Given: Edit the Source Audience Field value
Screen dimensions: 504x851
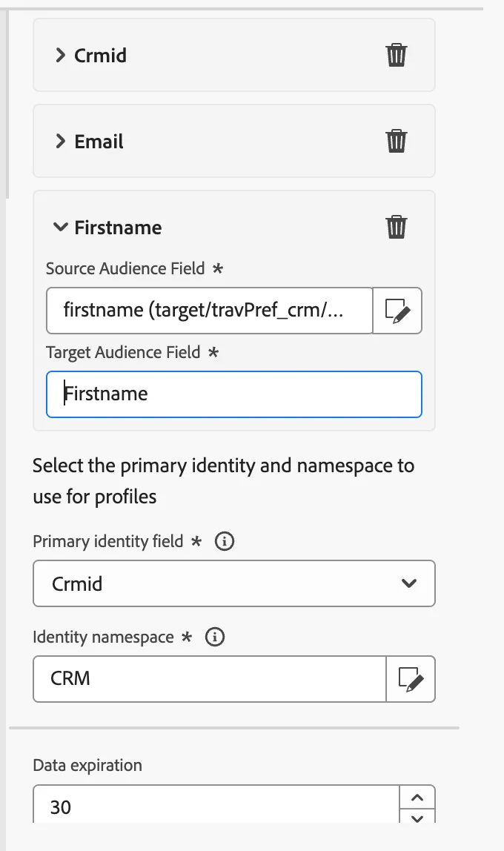Looking at the screenshot, I should [x=398, y=311].
